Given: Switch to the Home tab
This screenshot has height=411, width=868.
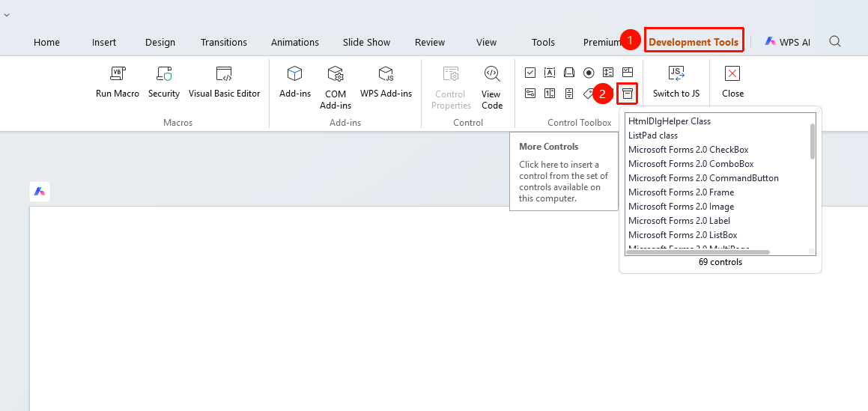Looking at the screenshot, I should 46,42.
